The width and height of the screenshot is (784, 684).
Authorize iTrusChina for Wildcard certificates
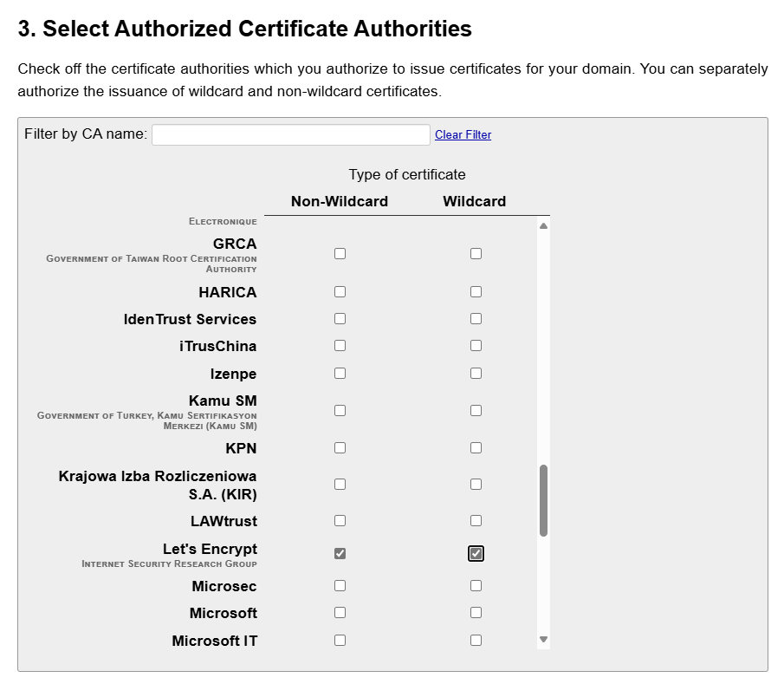(475, 345)
